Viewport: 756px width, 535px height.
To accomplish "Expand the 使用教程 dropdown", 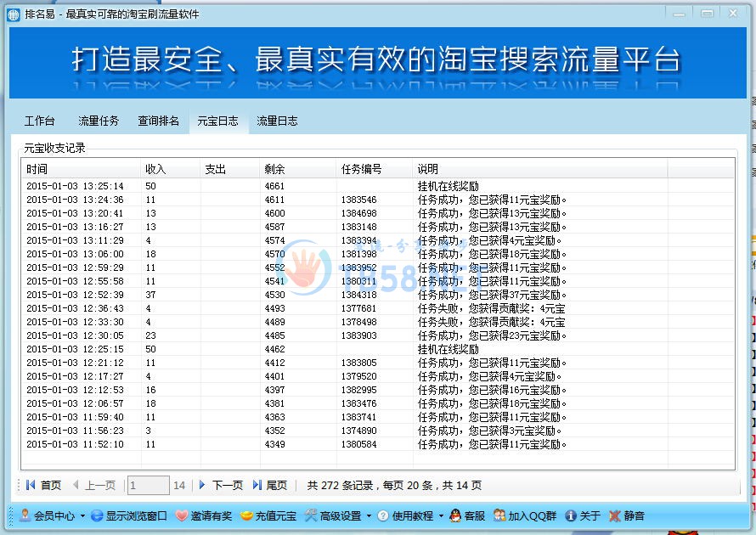I will click(x=411, y=515).
